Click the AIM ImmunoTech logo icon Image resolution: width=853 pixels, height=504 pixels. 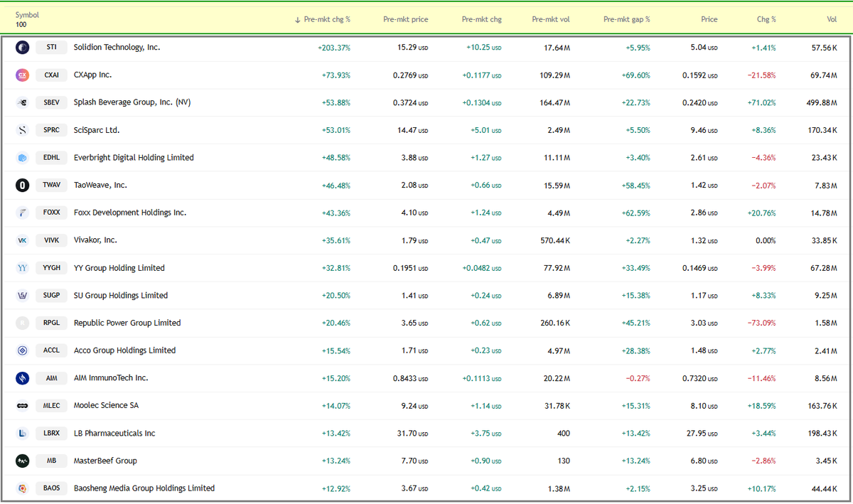(23, 378)
